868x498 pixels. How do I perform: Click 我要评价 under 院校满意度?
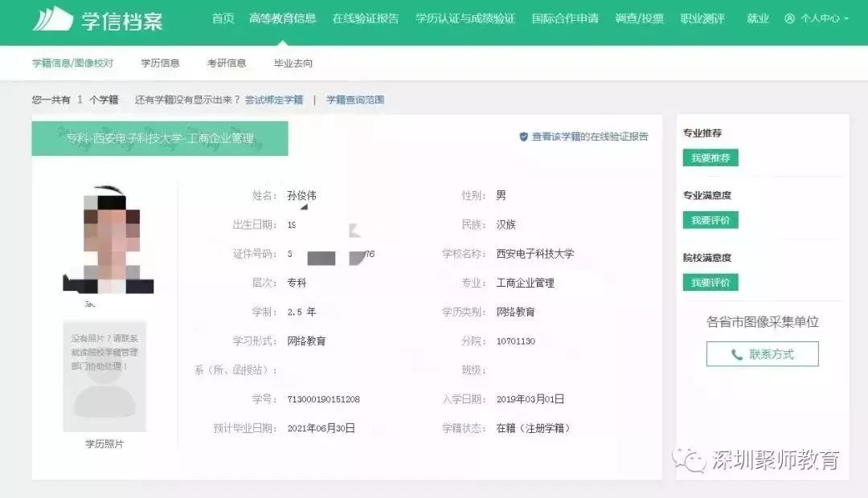710,283
